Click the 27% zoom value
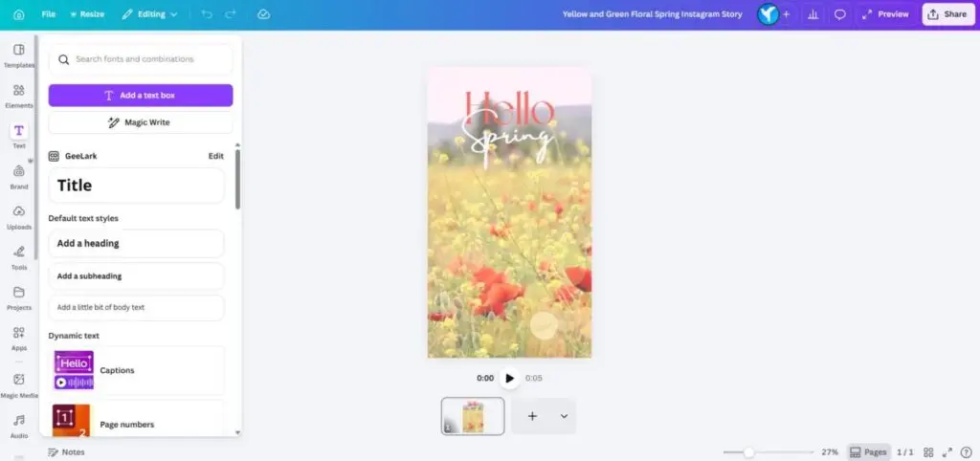 (x=830, y=452)
